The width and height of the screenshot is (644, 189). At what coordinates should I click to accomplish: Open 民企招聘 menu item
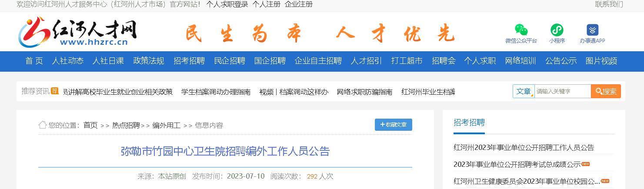point(230,61)
